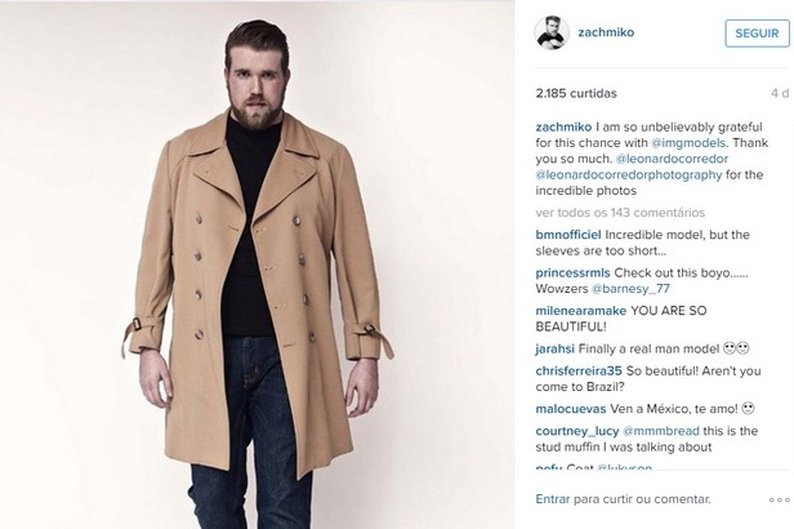794x529 pixels.
Task: Visit commenter malocuevas's profile
Action: pos(571,409)
